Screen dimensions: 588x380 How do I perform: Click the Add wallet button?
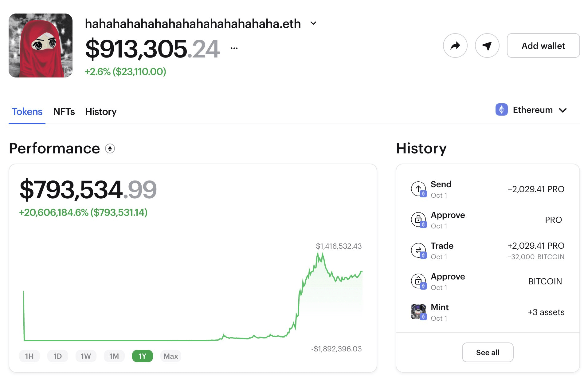[x=543, y=46]
